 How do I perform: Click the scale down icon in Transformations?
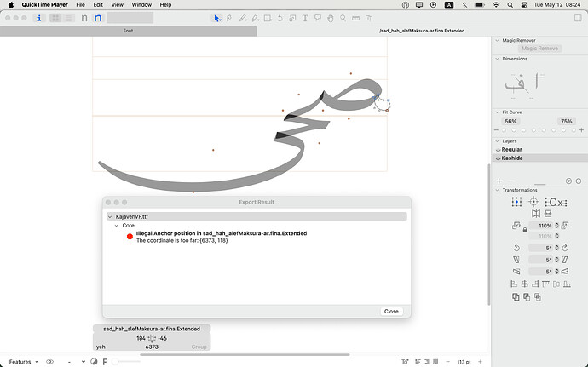tap(516, 226)
